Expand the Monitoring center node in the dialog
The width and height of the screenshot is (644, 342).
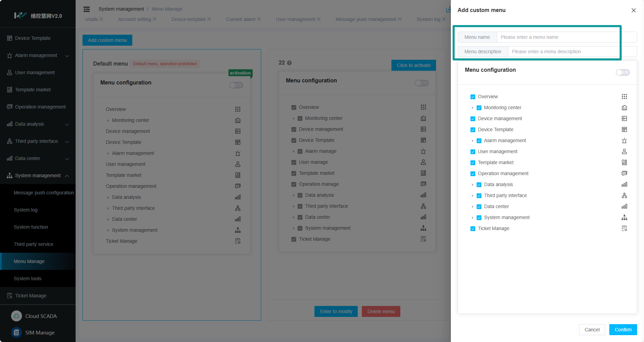[473, 108]
